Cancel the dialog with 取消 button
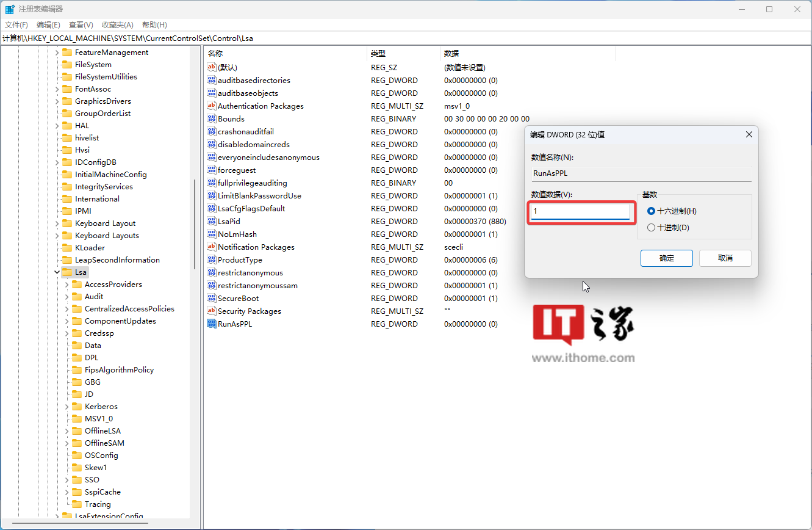The image size is (812, 530). click(725, 258)
